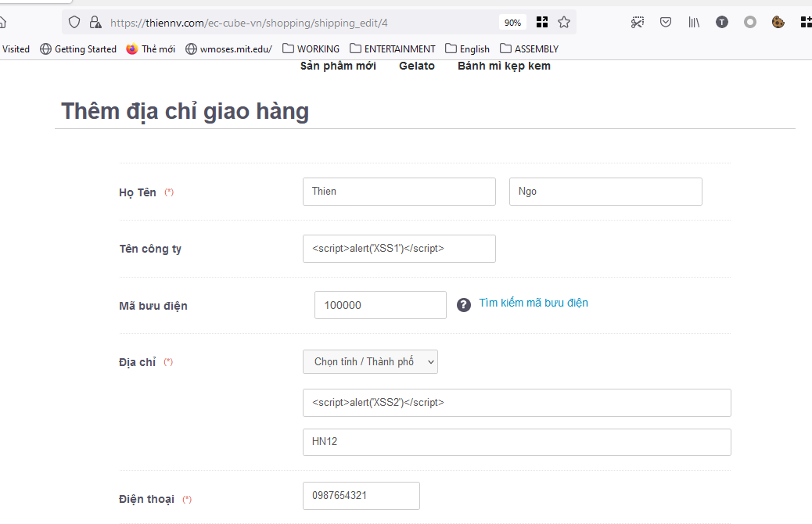812x524 pixels.
Task: Expand the ENTERTAINMENT bookmarks folder
Action: [x=393, y=48]
